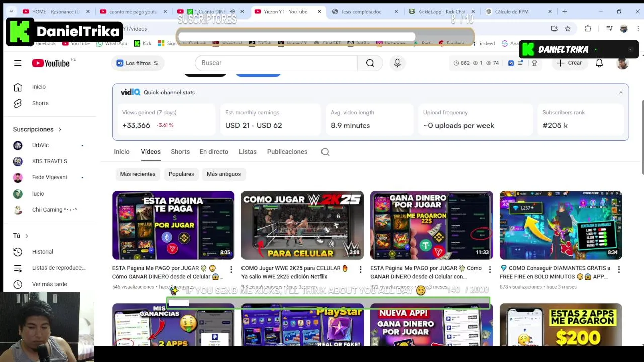Viewport: 644px width, 362px height.
Task: Click the Buscar search input field
Action: 276,63
